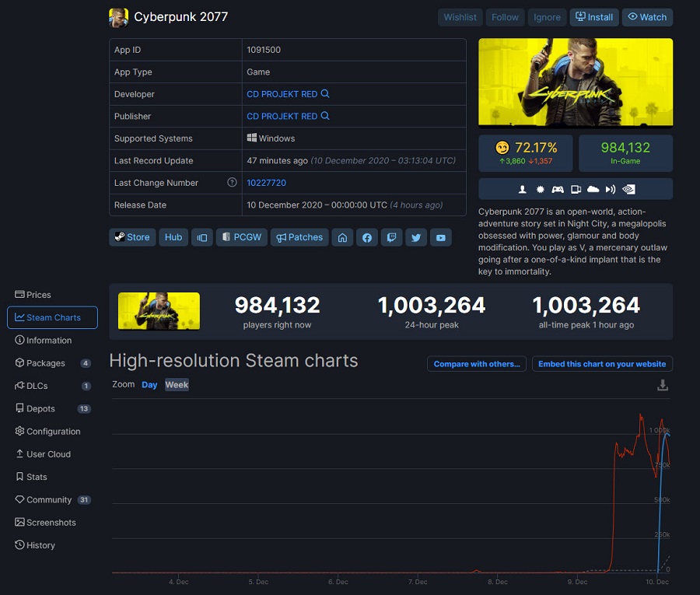Click the large Cyberpunk header image
The height and width of the screenshot is (595, 700).
(576, 82)
